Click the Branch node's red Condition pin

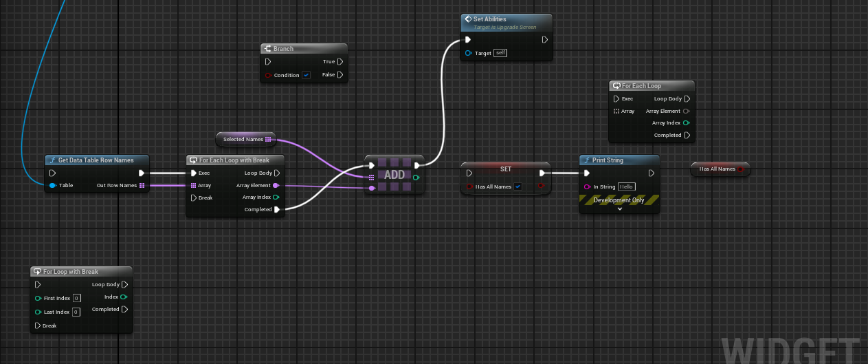[268, 75]
